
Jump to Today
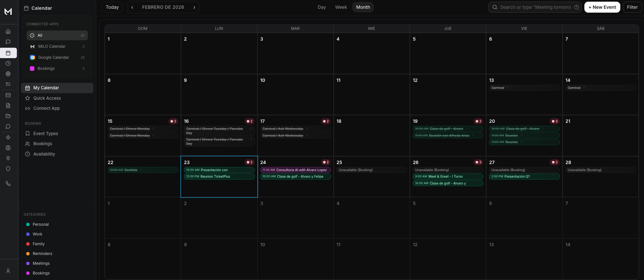click(112, 7)
